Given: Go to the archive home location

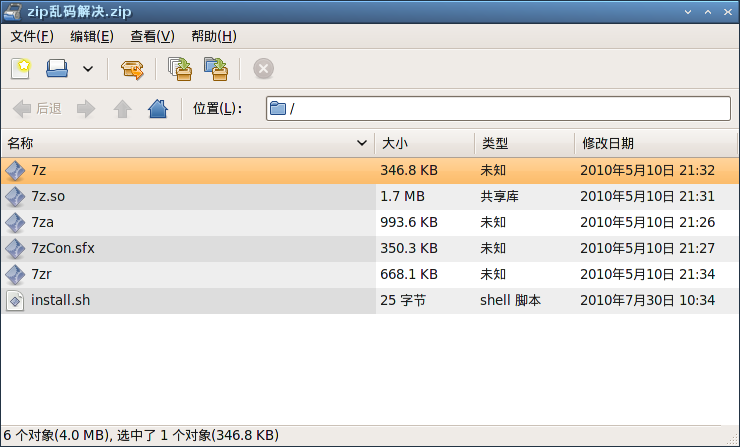Looking at the screenshot, I should point(158,109).
